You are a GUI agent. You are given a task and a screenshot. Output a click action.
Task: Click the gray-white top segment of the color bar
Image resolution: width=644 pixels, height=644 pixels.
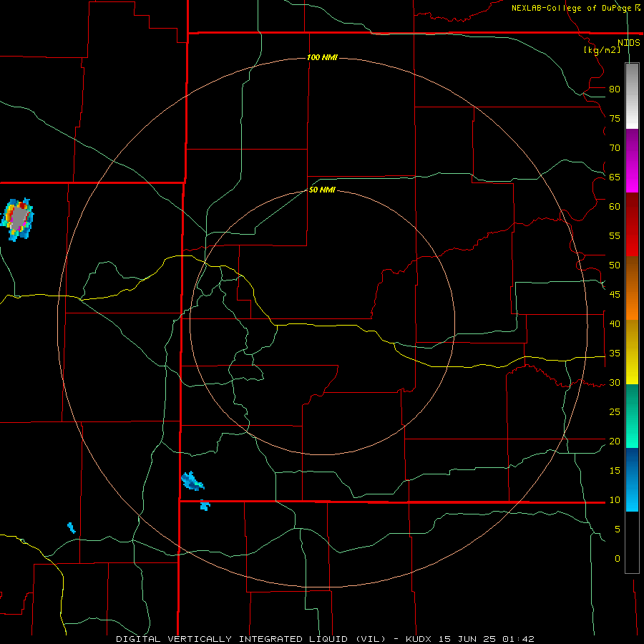click(x=632, y=96)
